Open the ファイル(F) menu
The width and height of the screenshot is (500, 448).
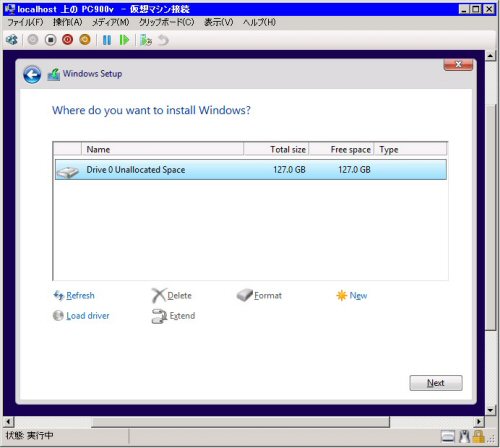tap(25, 22)
